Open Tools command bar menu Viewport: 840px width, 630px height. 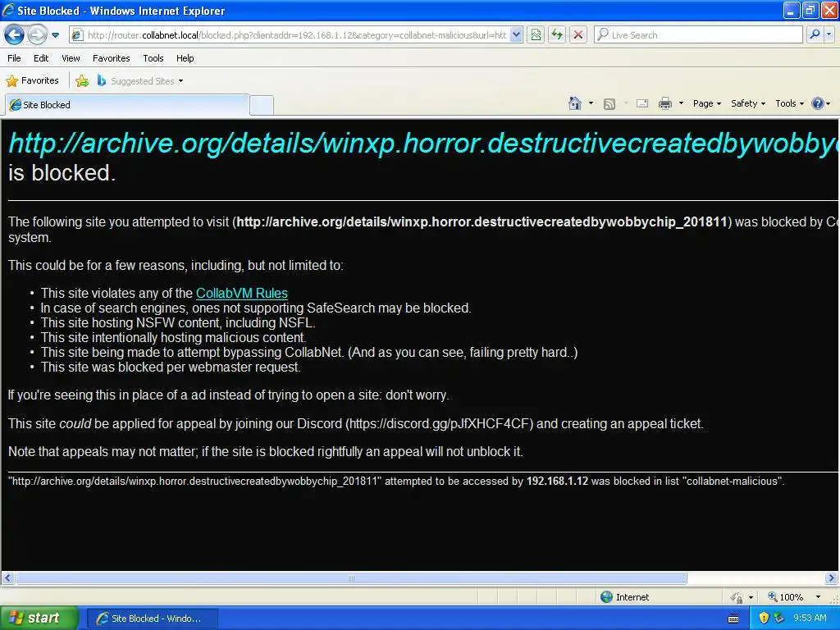790,104
